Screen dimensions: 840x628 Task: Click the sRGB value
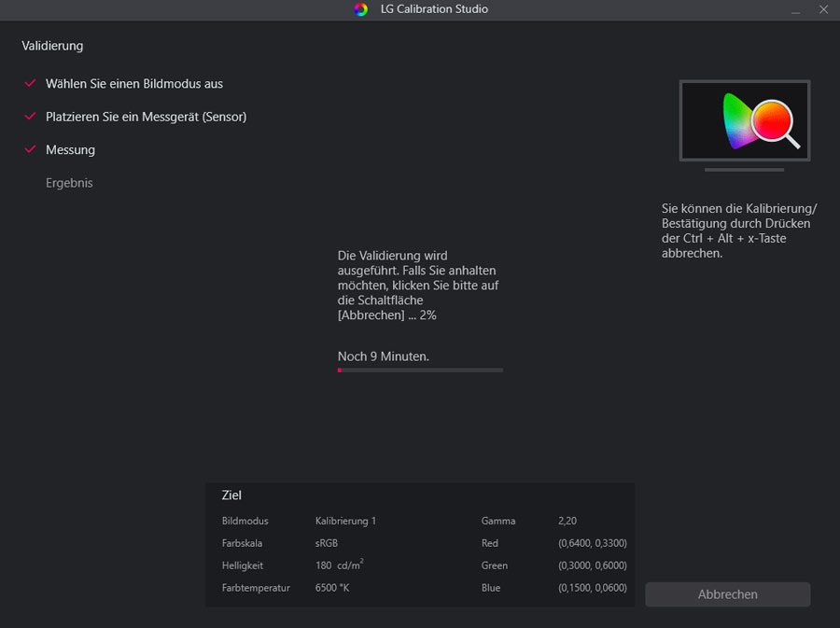(x=327, y=543)
